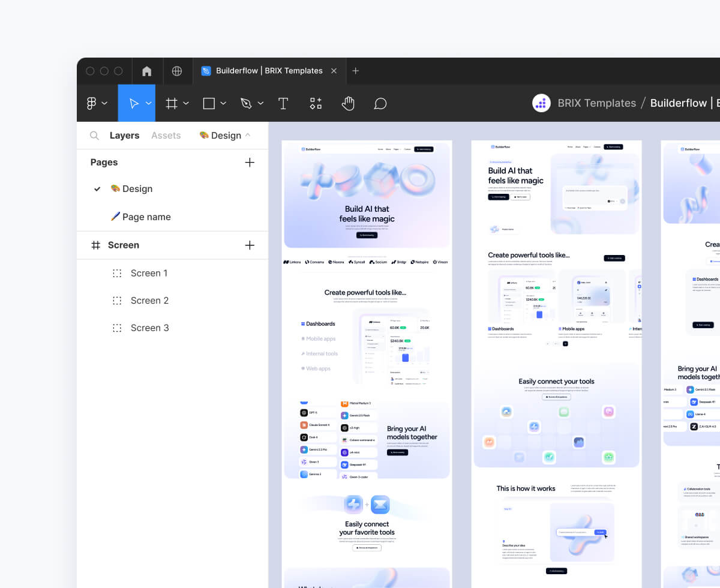
Task: Expand the Pen tool options chevron
Action: 260,103
